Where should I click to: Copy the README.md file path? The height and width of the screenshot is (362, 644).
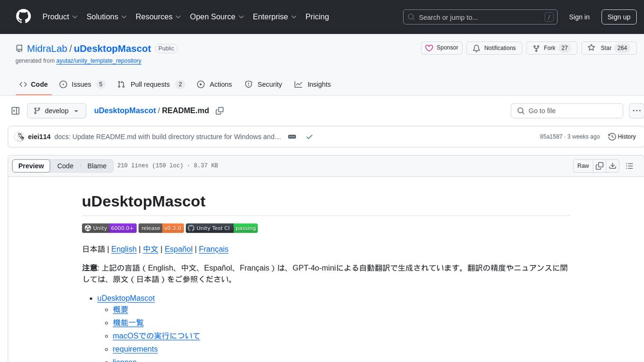(219, 111)
